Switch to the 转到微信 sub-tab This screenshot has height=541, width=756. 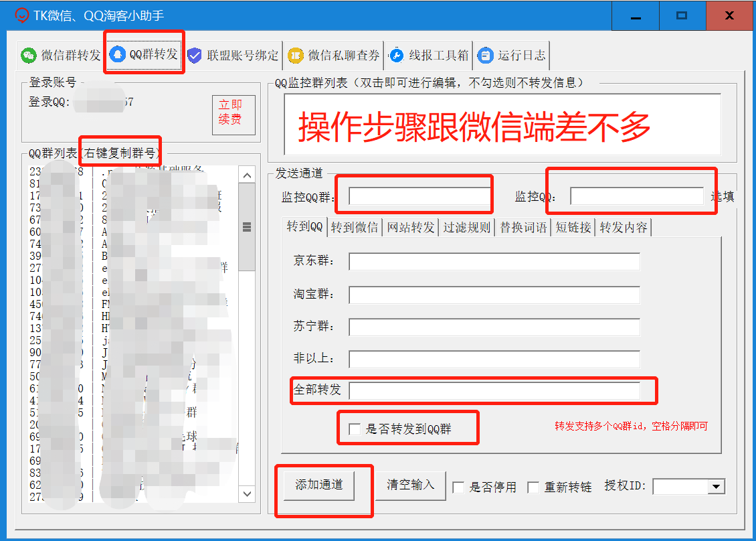pyautogui.click(x=355, y=227)
